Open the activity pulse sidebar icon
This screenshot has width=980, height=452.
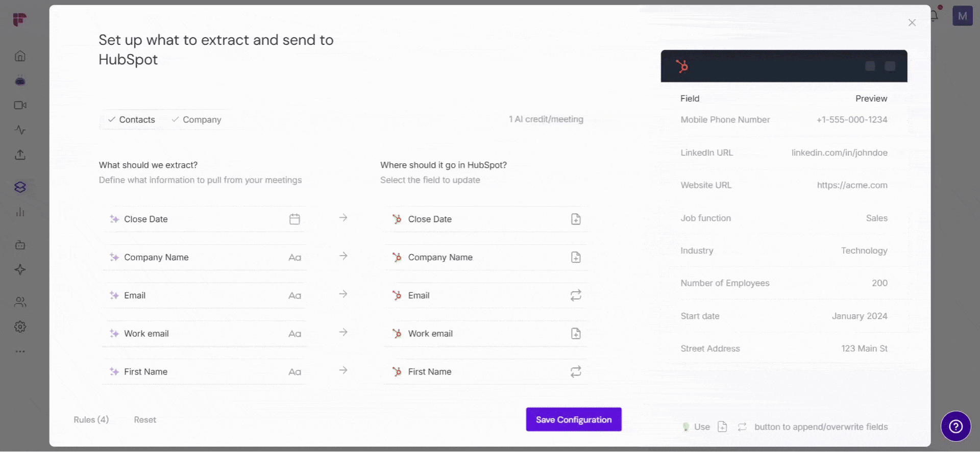20,130
